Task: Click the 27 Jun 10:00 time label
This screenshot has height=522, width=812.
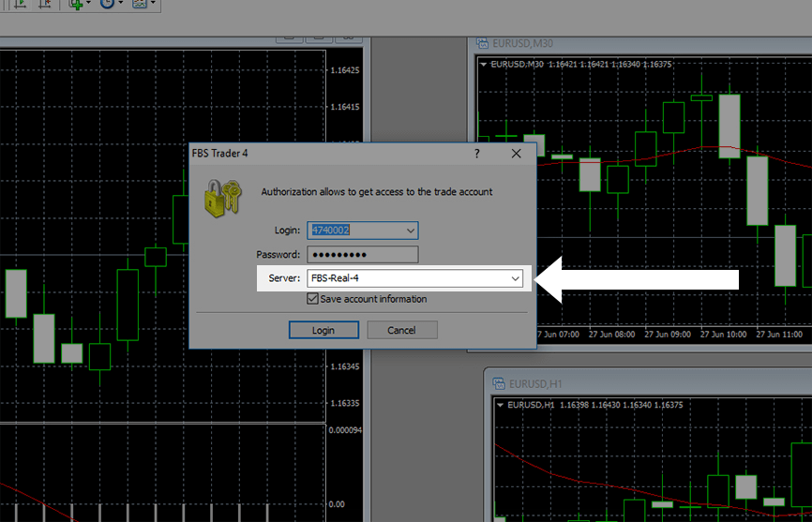Action: click(x=724, y=335)
